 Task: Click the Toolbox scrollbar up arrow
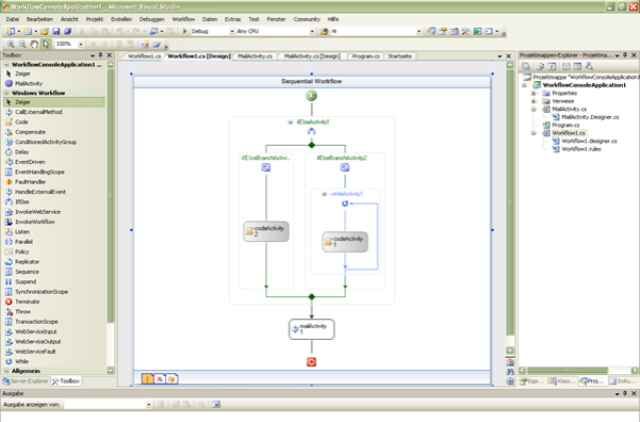tap(110, 64)
